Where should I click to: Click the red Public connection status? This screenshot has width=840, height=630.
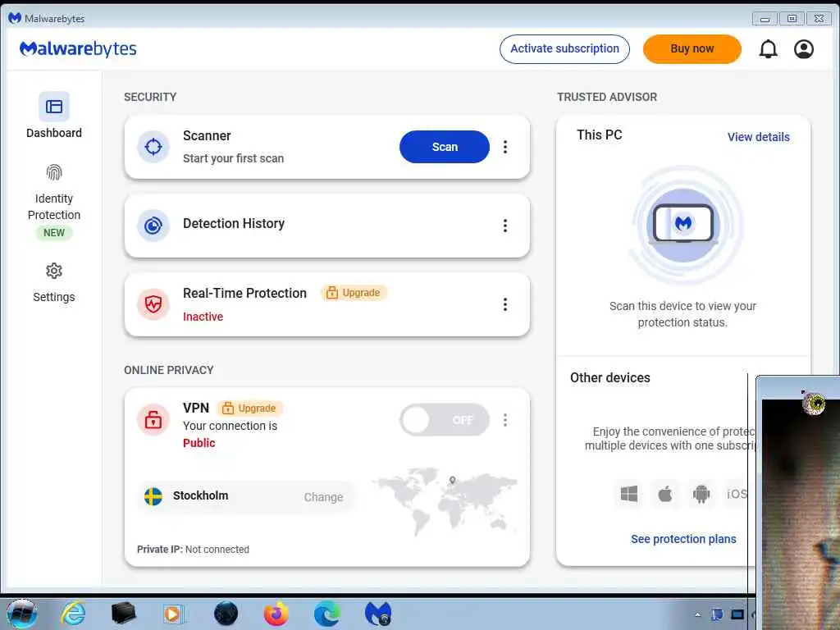click(199, 443)
